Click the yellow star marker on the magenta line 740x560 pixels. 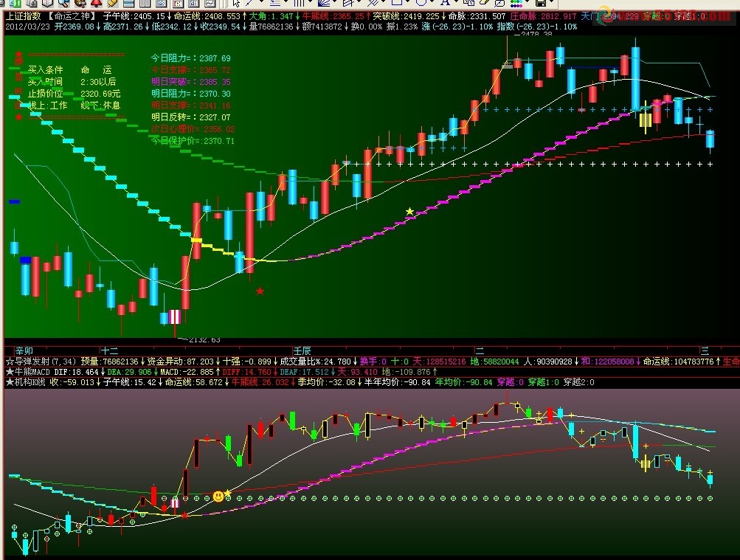[x=409, y=212]
